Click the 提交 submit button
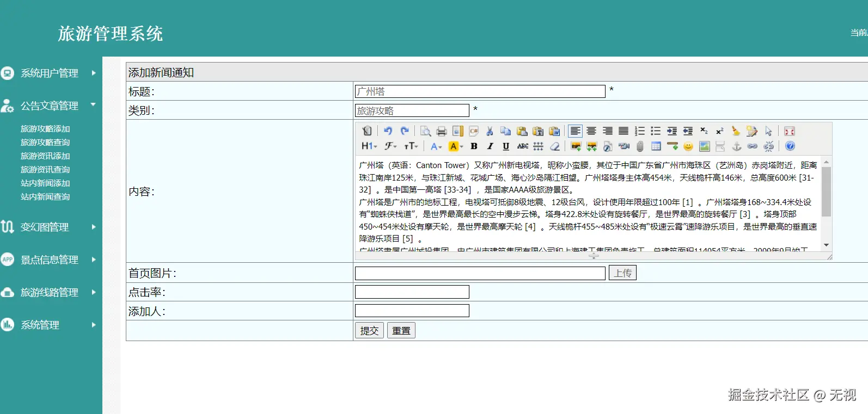The height and width of the screenshot is (414, 868). tap(369, 330)
